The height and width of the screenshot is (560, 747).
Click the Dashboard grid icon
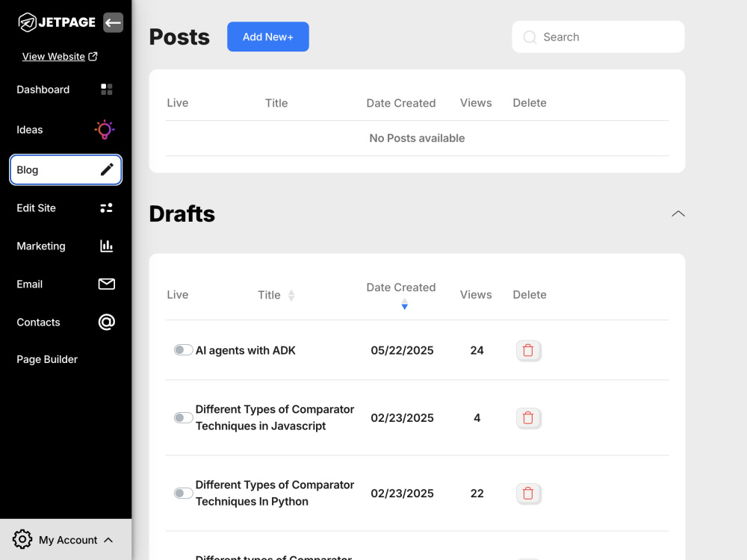tap(107, 89)
